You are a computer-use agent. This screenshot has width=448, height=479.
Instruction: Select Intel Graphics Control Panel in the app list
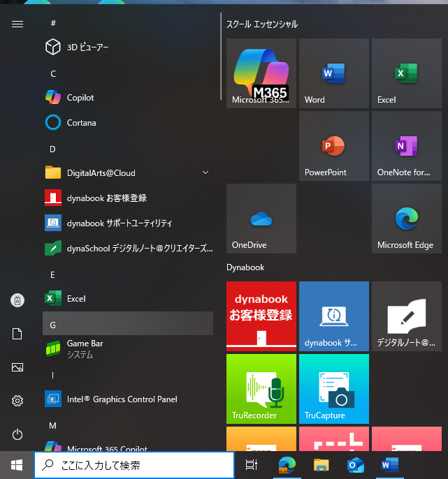(x=122, y=399)
